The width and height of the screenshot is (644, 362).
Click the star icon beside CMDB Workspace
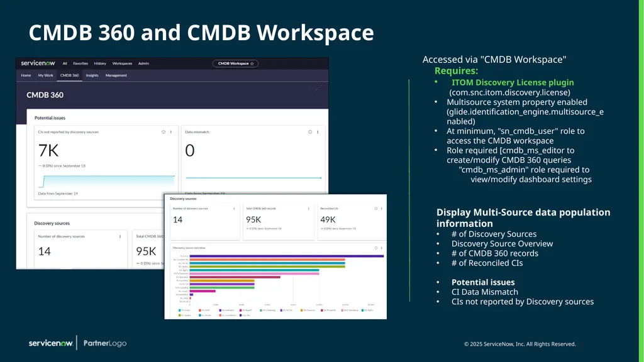tap(252, 63)
